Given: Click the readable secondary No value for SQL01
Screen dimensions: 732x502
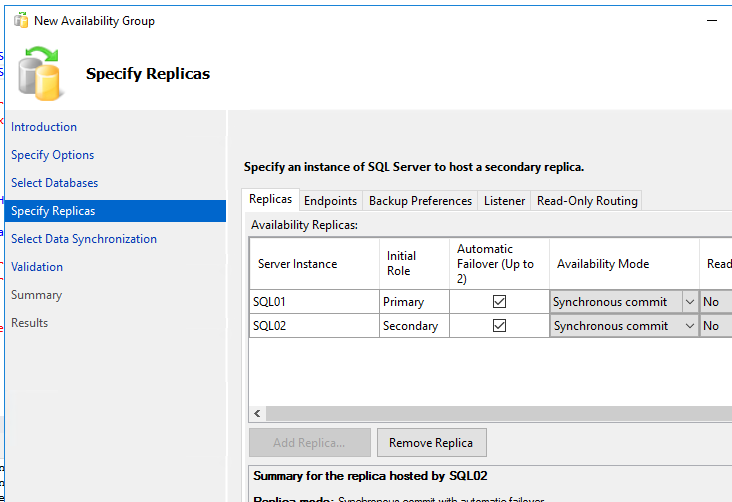Looking at the screenshot, I should [x=716, y=302].
